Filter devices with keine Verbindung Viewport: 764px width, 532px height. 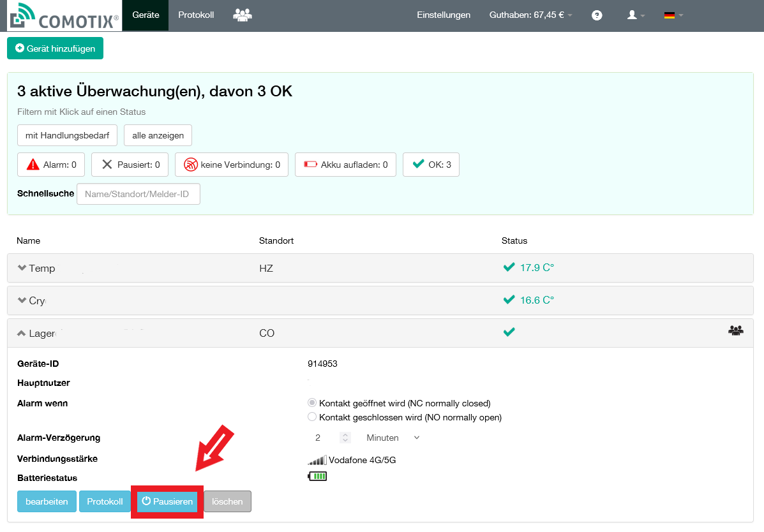coord(232,165)
